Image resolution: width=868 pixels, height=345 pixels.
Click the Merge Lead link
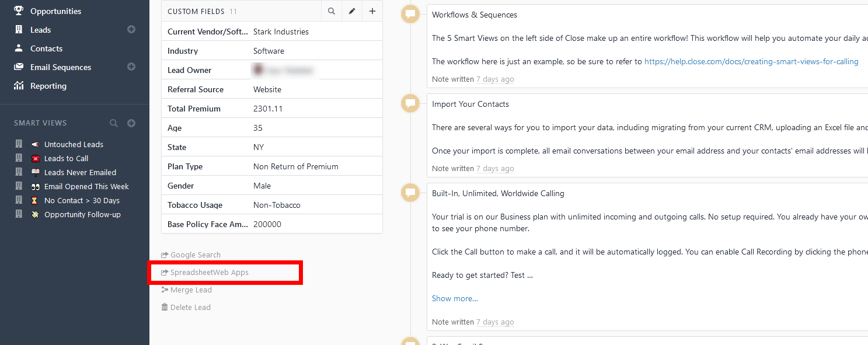(x=191, y=290)
